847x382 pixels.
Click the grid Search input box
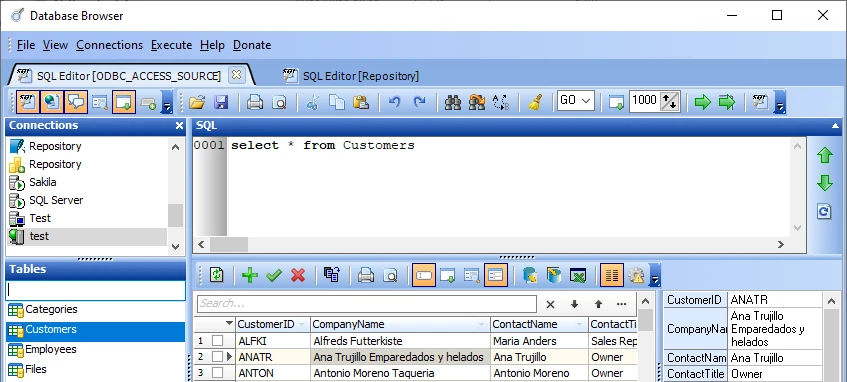pyautogui.click(x=367, y=304)
